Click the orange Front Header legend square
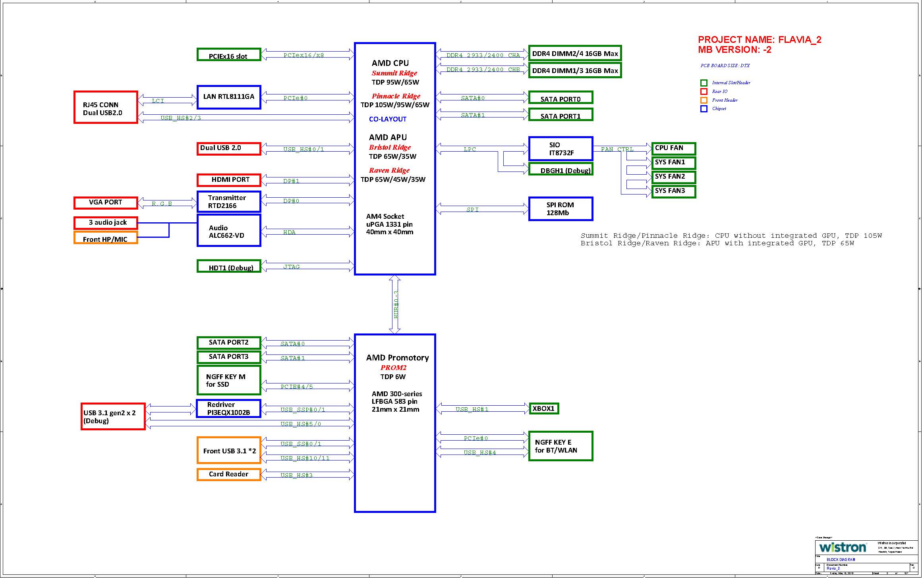This screenshot has height=578, width=924. click(x=704, y=100)
